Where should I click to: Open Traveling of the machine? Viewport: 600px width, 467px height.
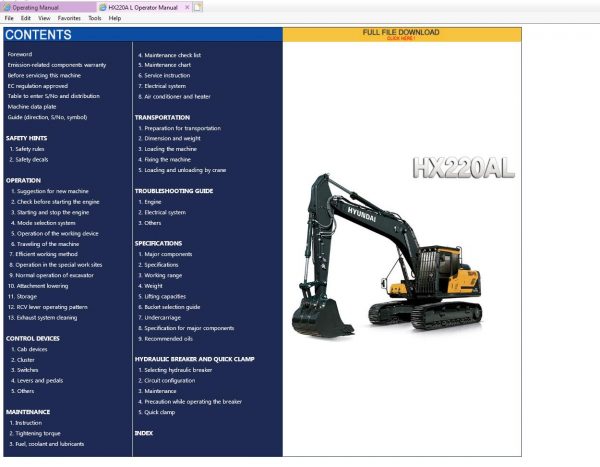coord(45,244)
